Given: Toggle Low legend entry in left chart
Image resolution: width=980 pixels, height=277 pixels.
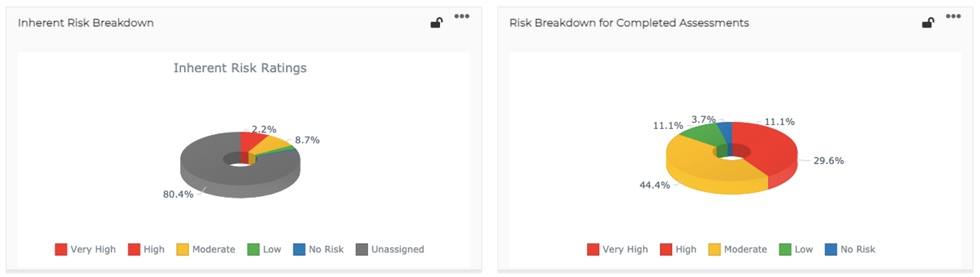Looking at the screenshot, I should coord(264,249).
